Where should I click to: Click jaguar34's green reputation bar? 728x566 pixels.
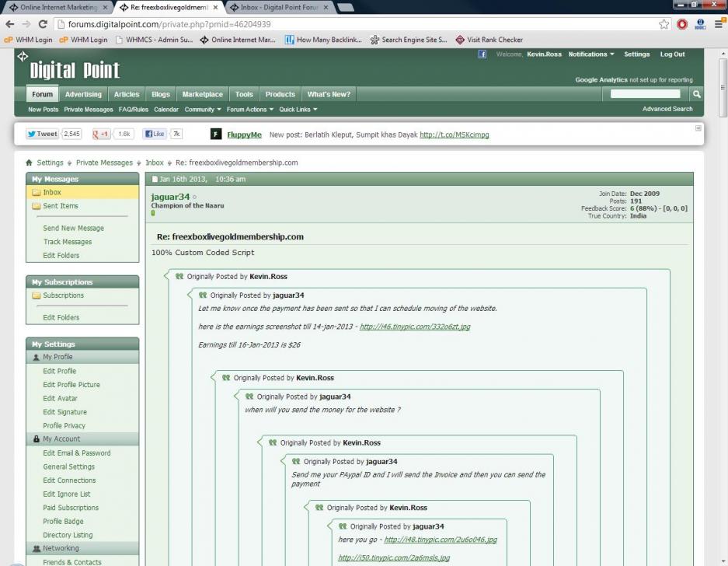[x=153, y=213]
